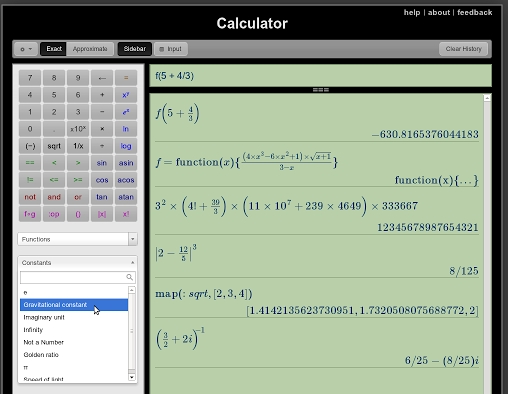
Task: Click the constants list scroll-down arrow
Action: (132, 377)
